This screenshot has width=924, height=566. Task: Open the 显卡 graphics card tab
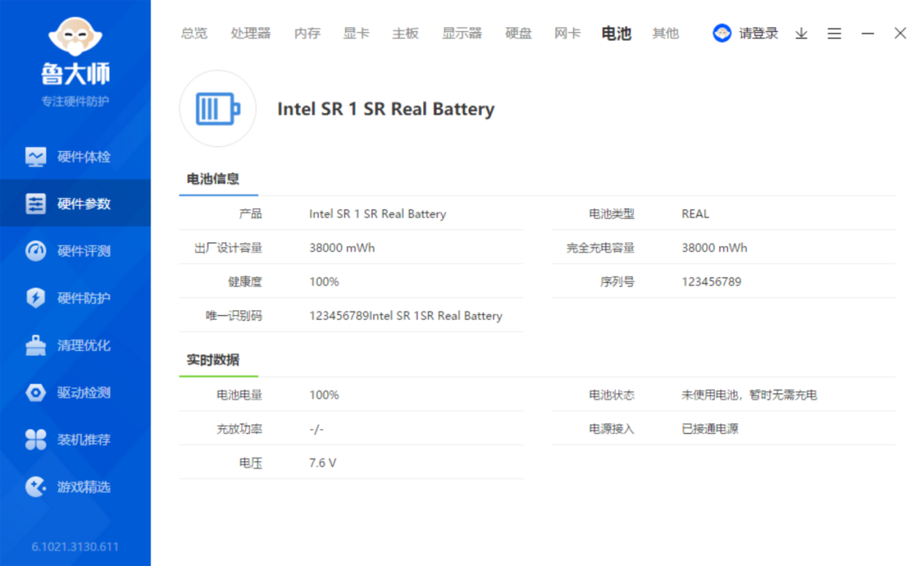coord(356,33)
